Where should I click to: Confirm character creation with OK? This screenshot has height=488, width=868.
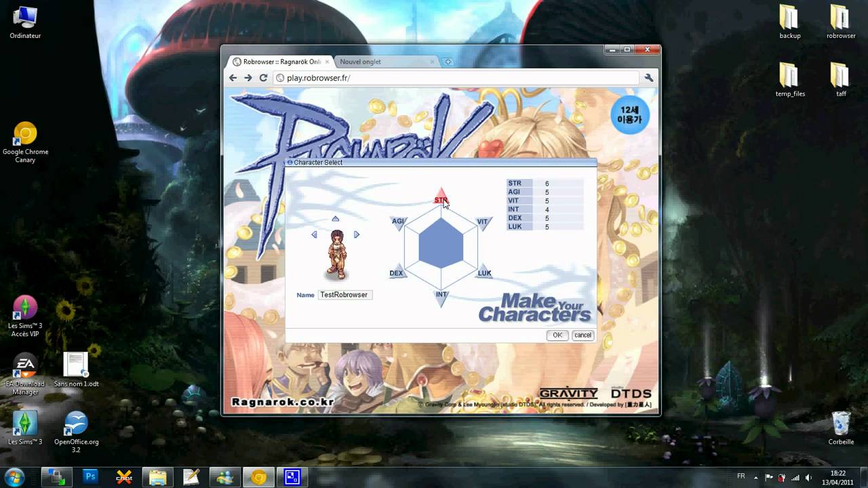tap(557, 335)
